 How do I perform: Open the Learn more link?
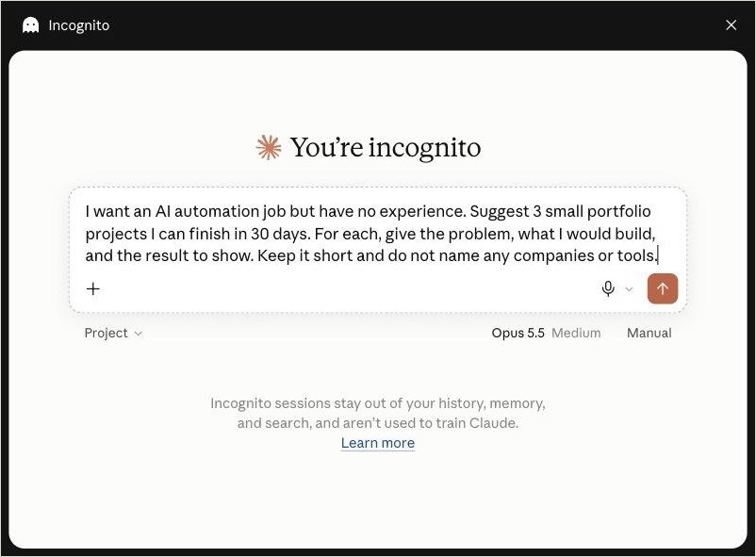point(378,443)
